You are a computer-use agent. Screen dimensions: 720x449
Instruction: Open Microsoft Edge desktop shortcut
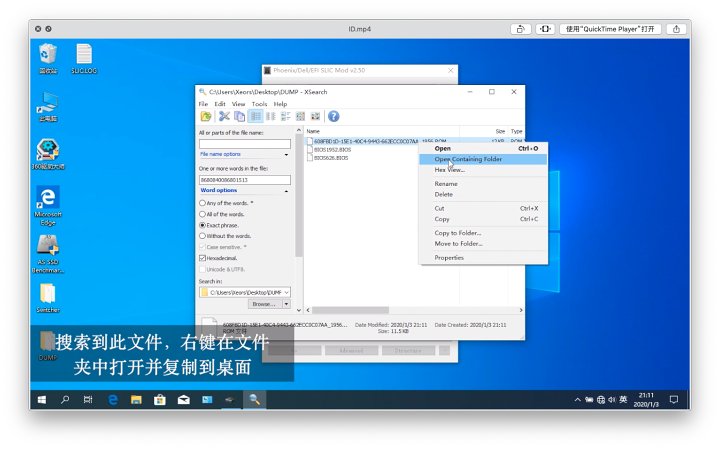[x=47, y=200]
